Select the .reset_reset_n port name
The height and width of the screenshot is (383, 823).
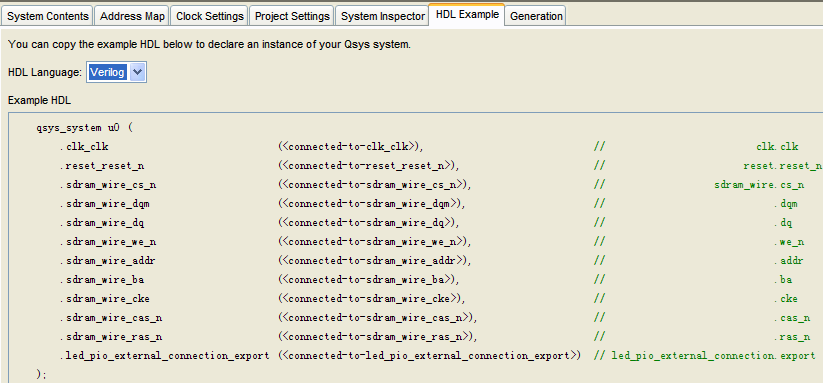(x=102, y=166)
